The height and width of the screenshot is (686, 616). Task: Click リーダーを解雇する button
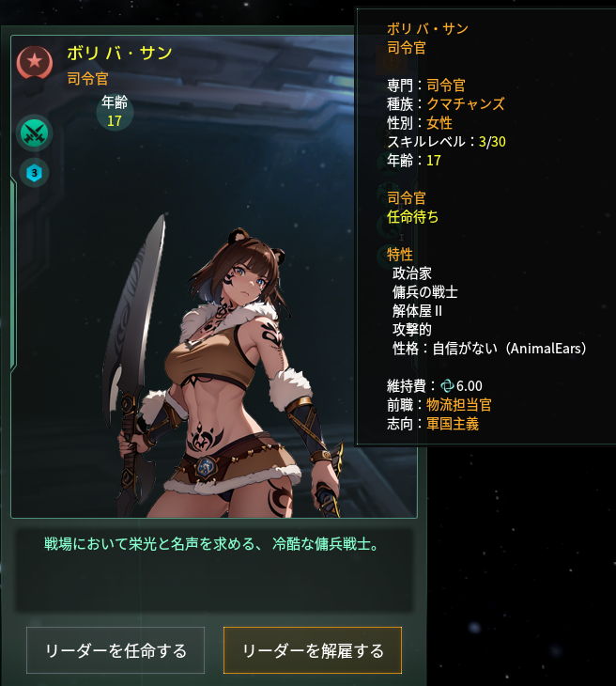tap(313, 650)
